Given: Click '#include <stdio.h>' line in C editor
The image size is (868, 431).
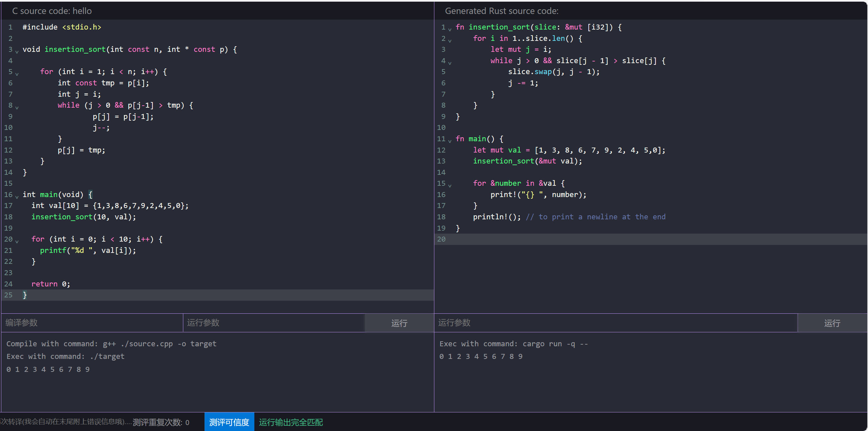Looking at the screenshot, I should pos(62,27).
